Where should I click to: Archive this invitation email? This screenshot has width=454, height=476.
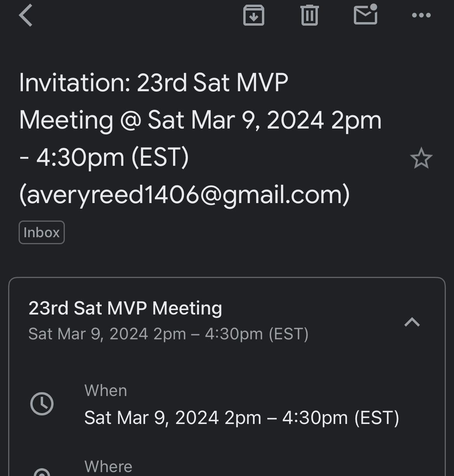[x=254, y=16]
